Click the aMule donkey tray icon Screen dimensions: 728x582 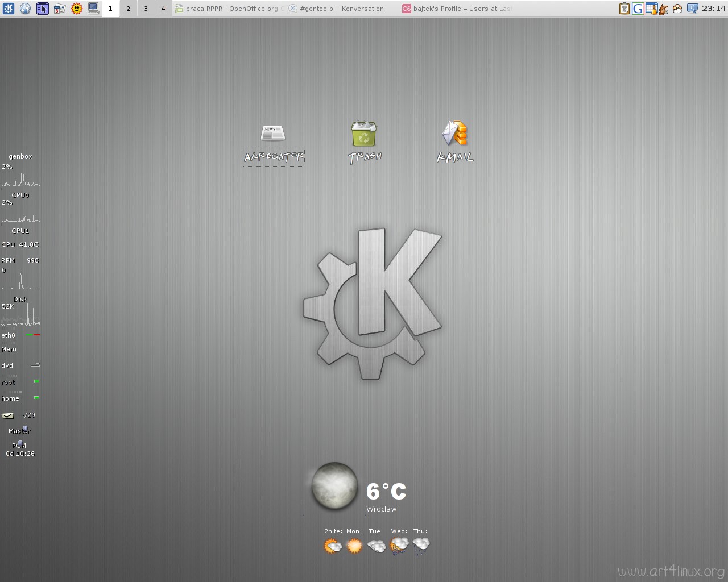coord(664,9)
